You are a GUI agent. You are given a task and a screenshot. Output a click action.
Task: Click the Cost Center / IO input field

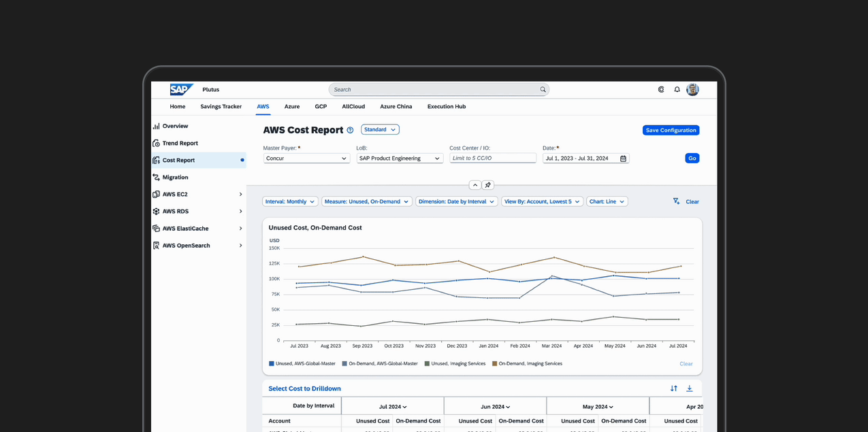493,159
